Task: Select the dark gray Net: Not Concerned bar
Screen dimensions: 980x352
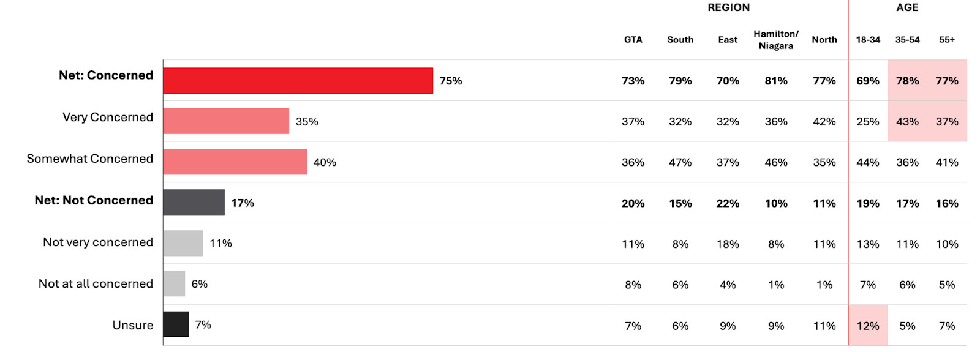Action: pyautogui.click(x=194, y=203)
